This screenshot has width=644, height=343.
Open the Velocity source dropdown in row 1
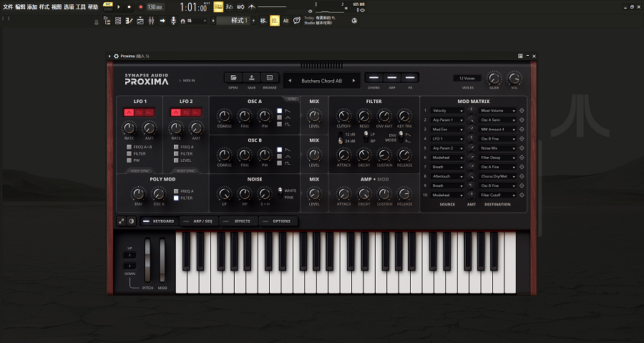point(448,111)
